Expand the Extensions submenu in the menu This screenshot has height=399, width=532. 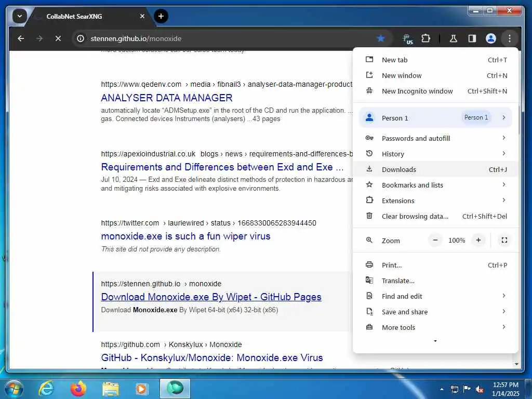[436, 201]
